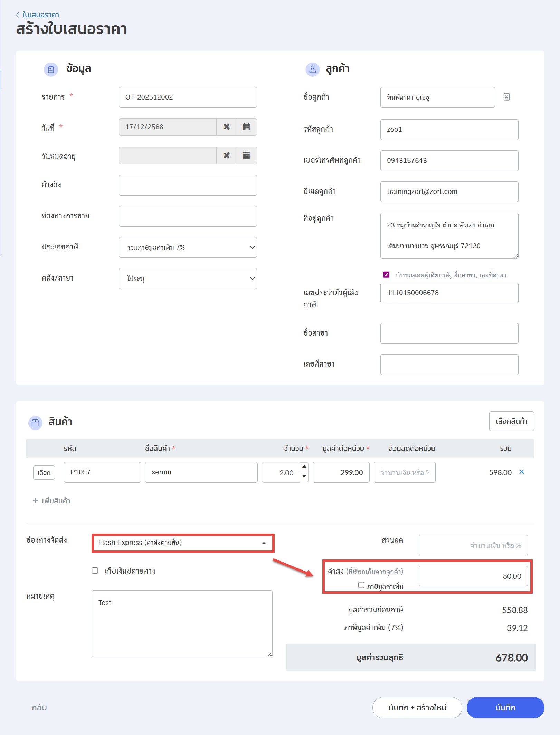Clear the expiry date with X icon
The height and width of the screenshot is (735, 560).
tap(227, 156)
